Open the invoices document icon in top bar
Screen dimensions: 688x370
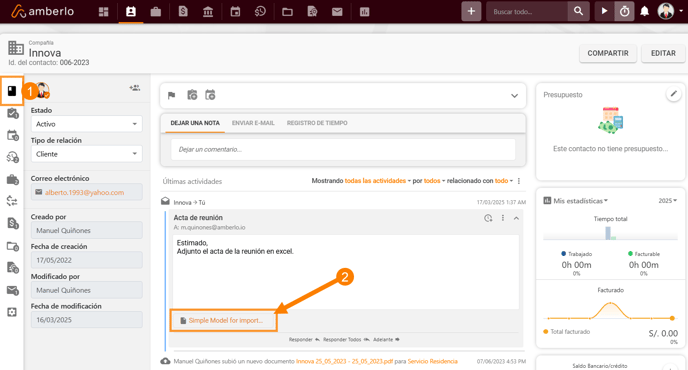click(183, 12)
